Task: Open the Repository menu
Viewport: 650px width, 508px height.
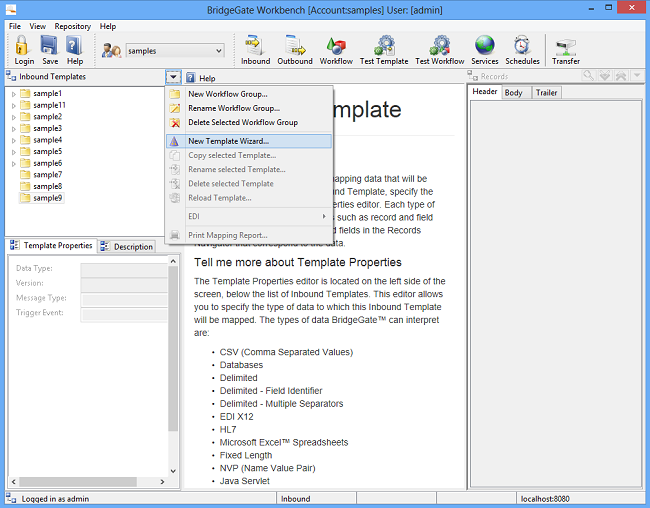Action: [73, 26]
